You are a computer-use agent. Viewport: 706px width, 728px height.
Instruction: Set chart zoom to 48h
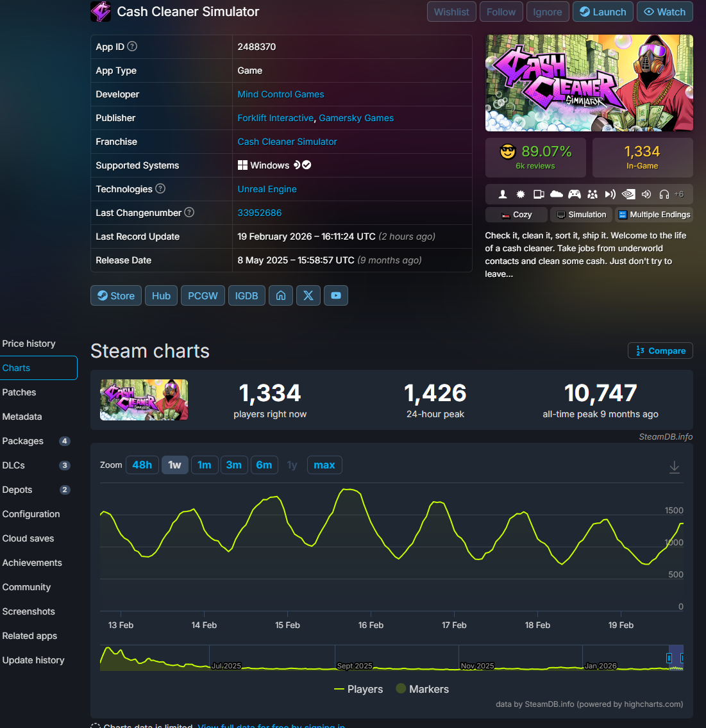pyautogui.click(x=142, y=465)
